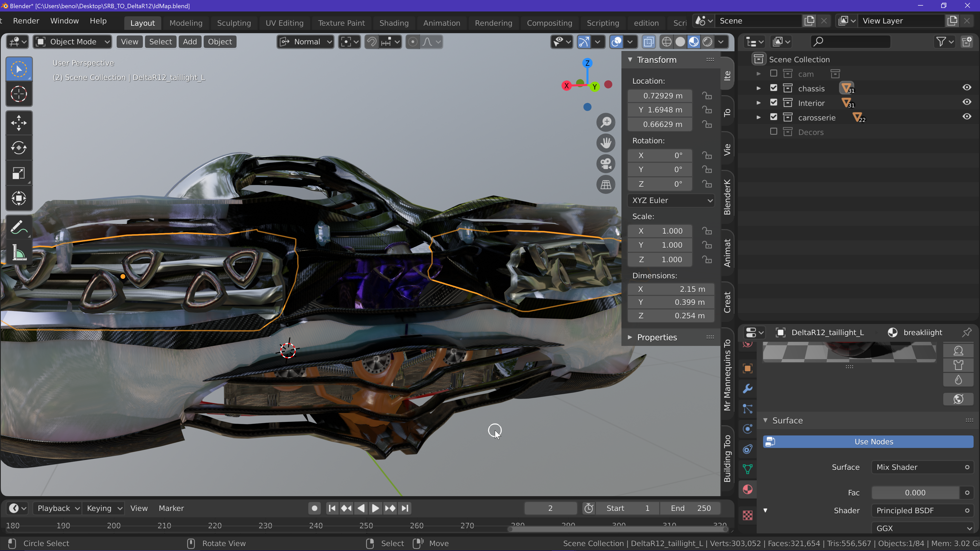Enable the cam collection checkbox
The image size is (980, 551).
(774, 73)
